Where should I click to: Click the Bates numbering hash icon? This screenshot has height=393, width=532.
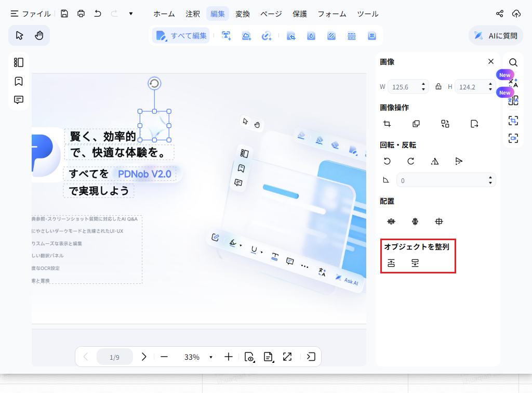372,36
